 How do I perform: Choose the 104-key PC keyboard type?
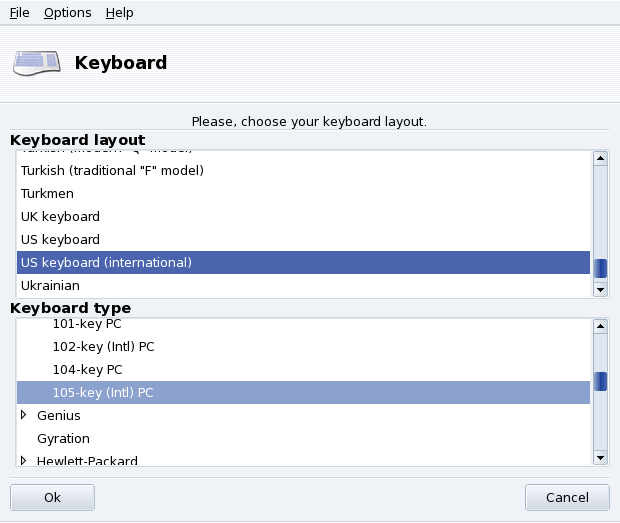tap(87, 369)
